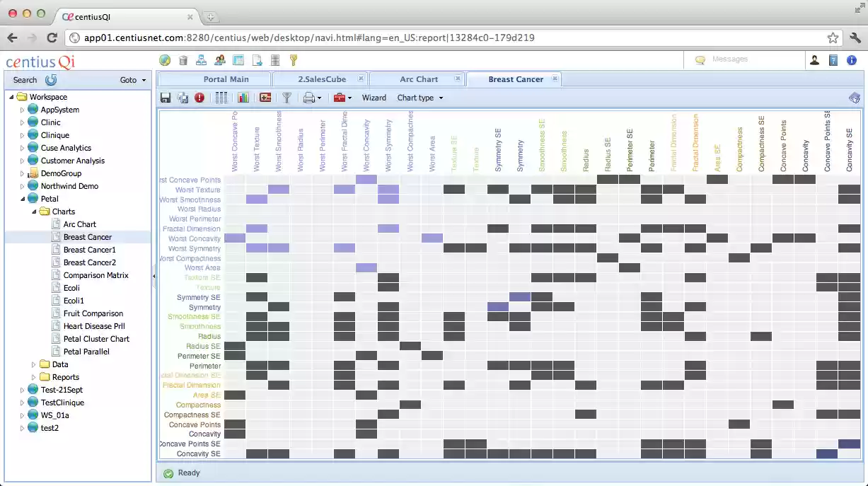The image size is (868, 486).
Task: Click the users icon in the top toolbar
Action: tap(220, 59)
